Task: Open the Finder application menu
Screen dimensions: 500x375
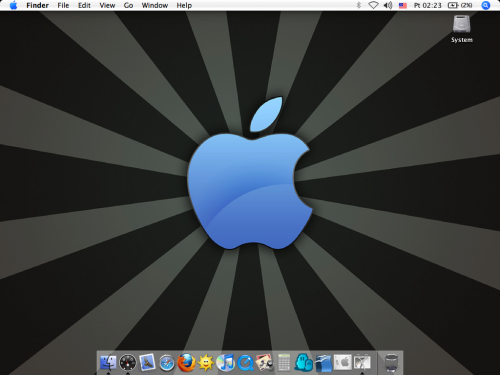Action: tap(37, 5)
